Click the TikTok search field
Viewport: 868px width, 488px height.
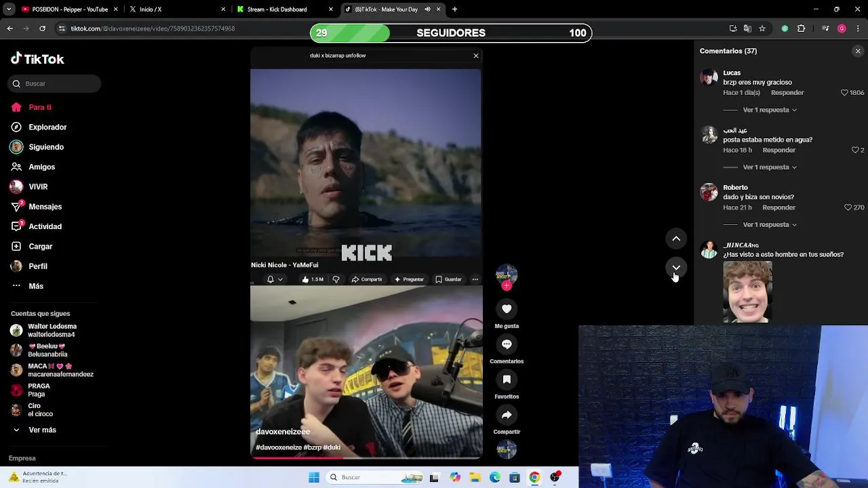[x=54, y=83]
